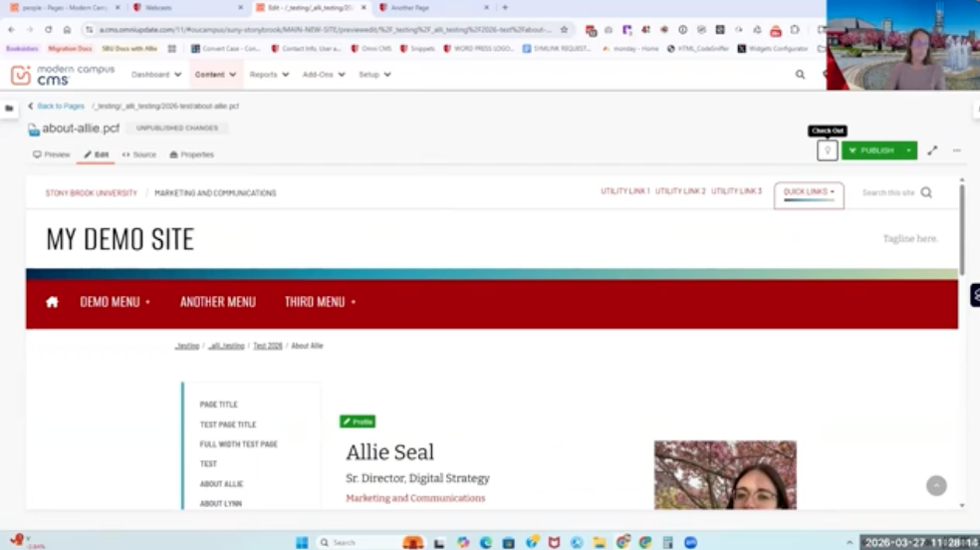
Task: Open the bookmarks apps grid icon
Action: [172, 48]
